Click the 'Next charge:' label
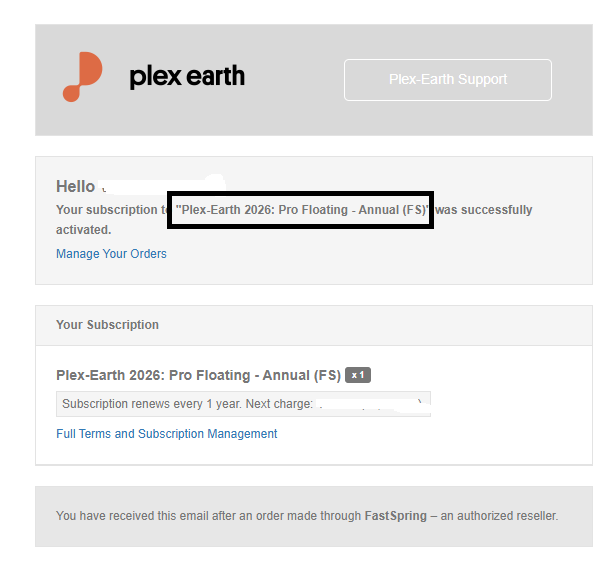Screen dimensions: 610x581 point(279,404)
